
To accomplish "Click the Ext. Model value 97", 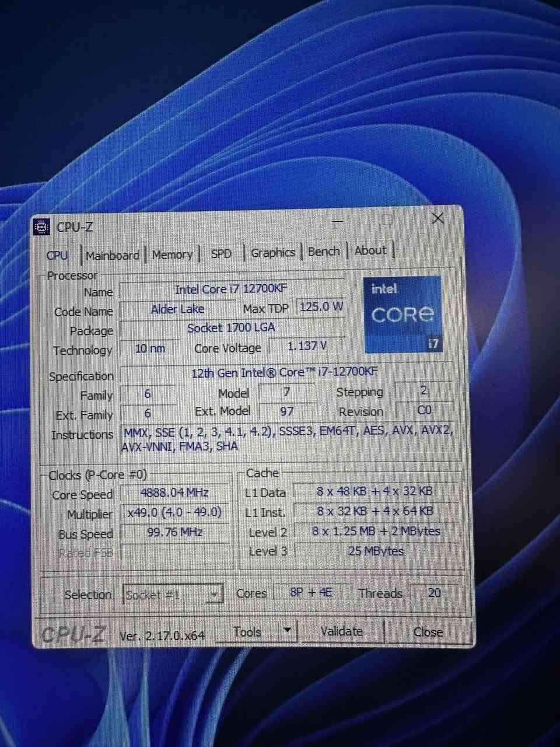I will pyautogui.click(x=286, y=411).
